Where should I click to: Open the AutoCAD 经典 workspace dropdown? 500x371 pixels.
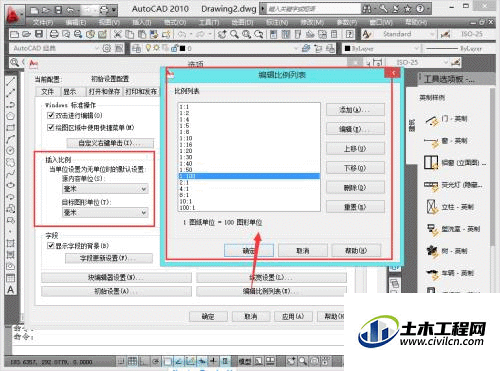(55, 49)
